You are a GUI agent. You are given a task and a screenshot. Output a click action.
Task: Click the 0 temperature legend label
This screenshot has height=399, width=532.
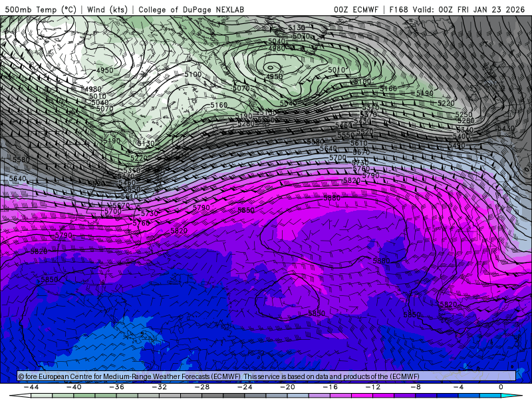501,387
